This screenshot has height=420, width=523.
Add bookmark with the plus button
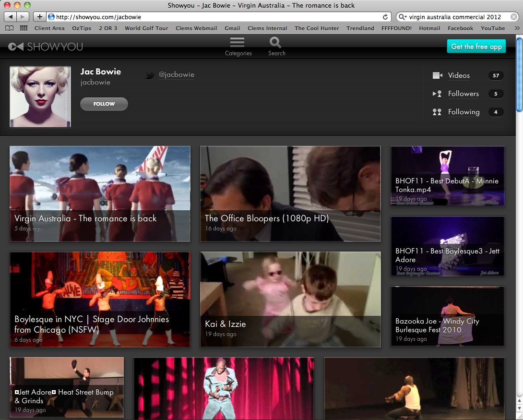click(39, 17)
